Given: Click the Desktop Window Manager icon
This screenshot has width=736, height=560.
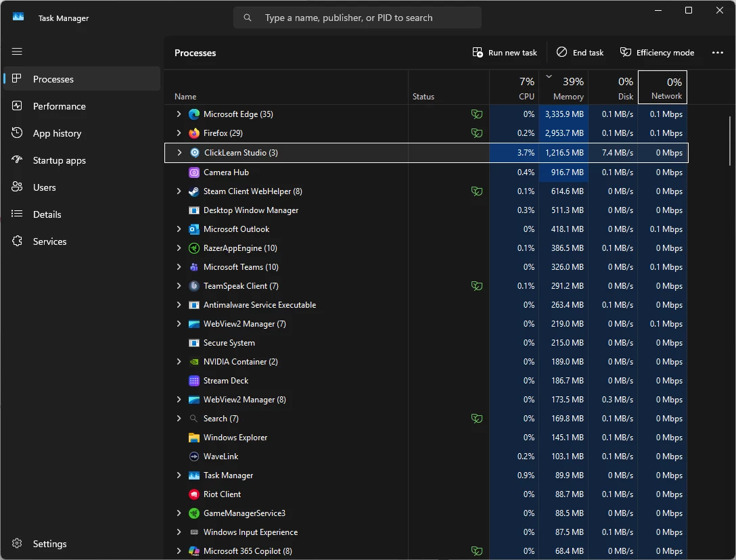Looking at the screenshot, I should click(194, 210).
